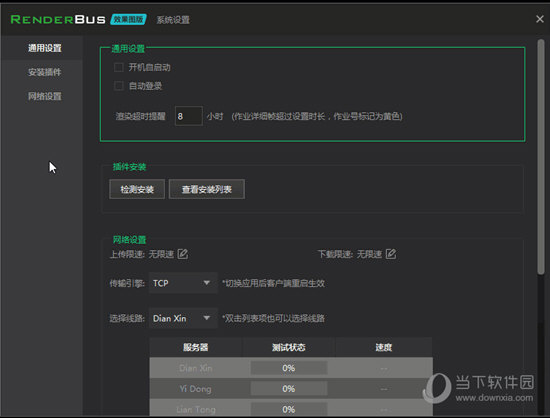Screen dimensions: 550x418
Task: Click the RenderBus logo
Action: pos(58,20)
